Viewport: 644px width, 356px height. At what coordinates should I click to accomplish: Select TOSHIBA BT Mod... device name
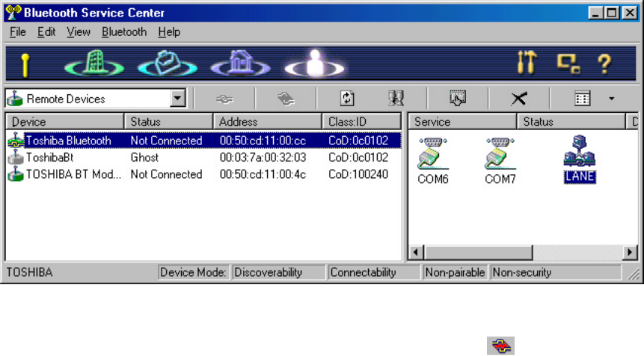74,174
